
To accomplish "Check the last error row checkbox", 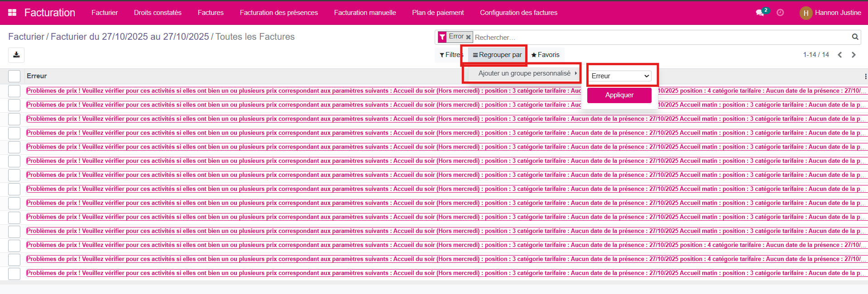I will click(14, 274).
